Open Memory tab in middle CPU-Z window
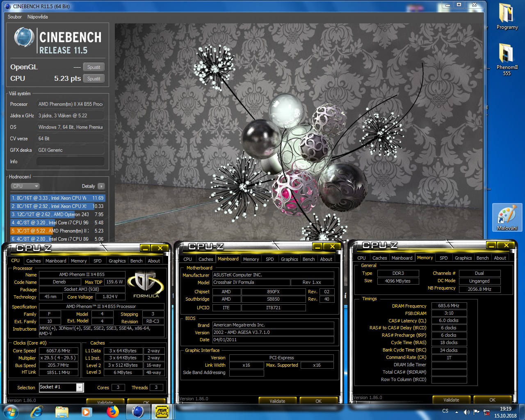This screenshot has height=420, width=525. [x=251, y=259]
